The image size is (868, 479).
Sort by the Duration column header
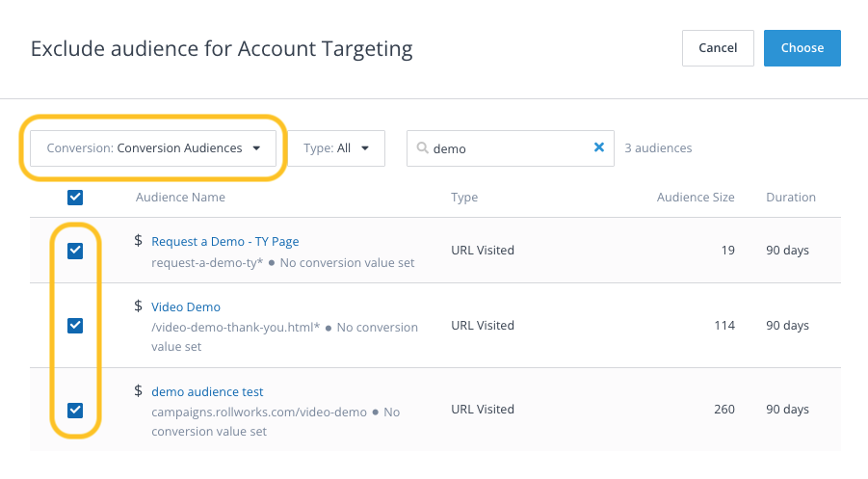click(790, 198)
